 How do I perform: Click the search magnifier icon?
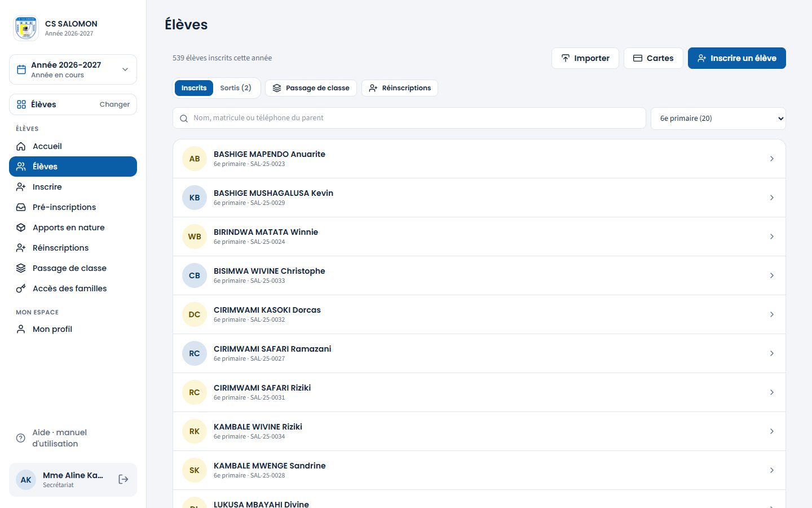coord(184,119)
